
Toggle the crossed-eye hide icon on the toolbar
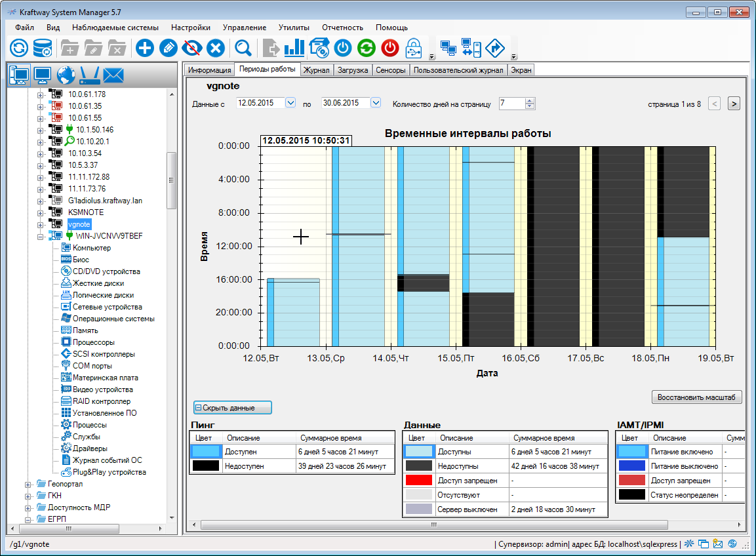(193, 47)
